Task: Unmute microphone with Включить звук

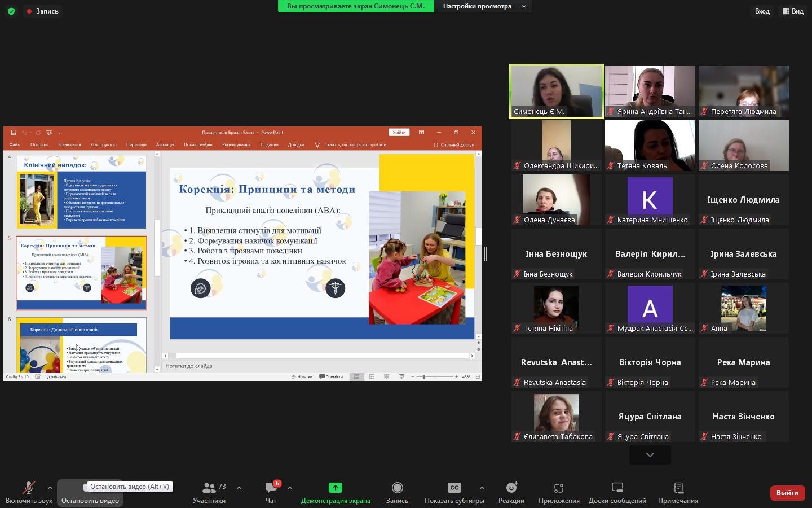Action: point(29,493)
